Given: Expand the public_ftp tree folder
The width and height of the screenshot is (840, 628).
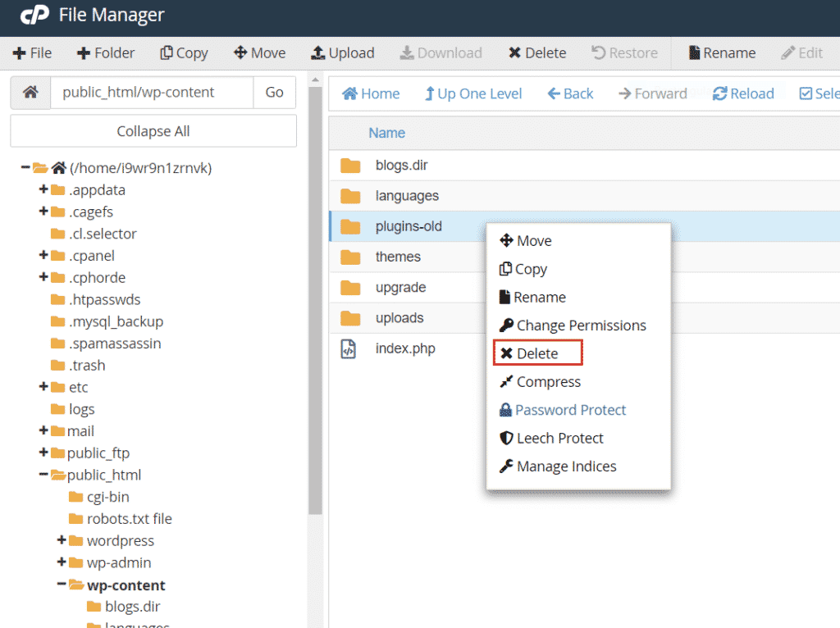Looking at the screenshot, I should click(43, 453).
